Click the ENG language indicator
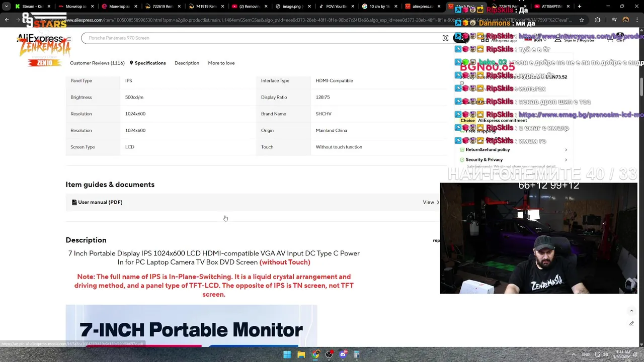This screenshot has height=362, width=644. pos(586,354)
